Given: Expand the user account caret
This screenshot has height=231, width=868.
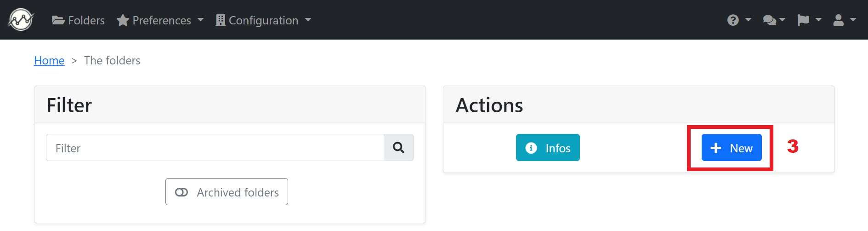Looking at the screenshot, I should [853, 20].
